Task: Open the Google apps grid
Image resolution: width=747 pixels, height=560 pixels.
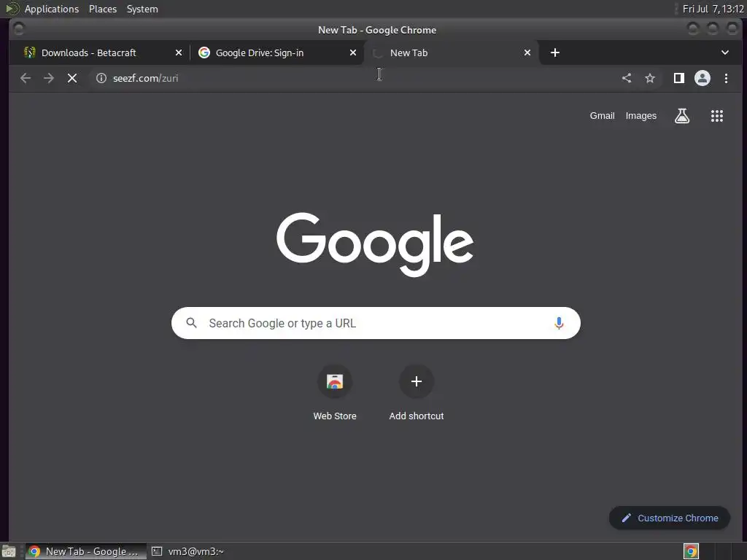Action: click(x=717, y=116)
